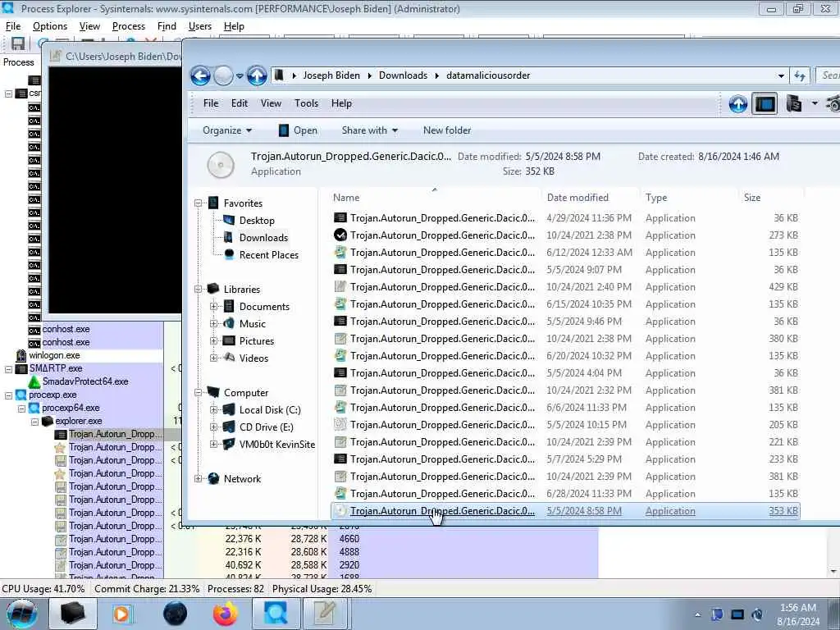
Task: Select the Trojan file sized 273 KB
Action: point(566,235)
